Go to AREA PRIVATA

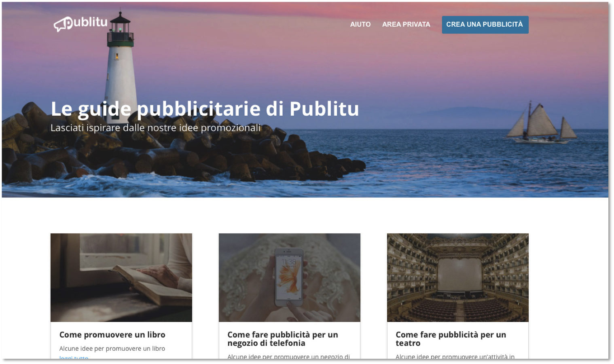coord(406,24)
